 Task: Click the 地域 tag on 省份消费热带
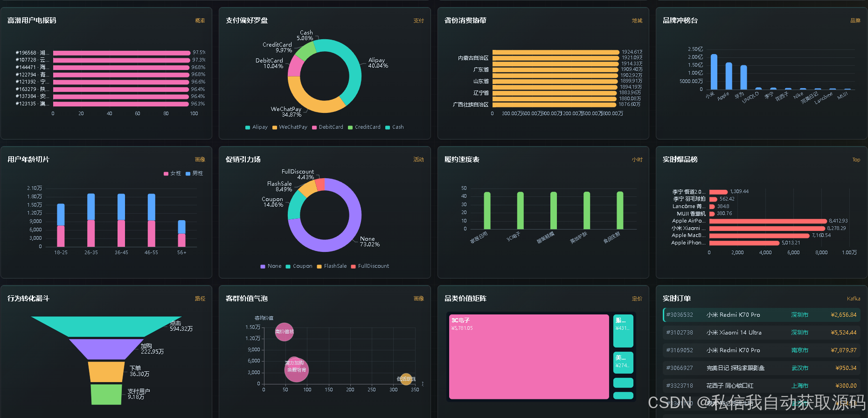(x=637, y=21)
